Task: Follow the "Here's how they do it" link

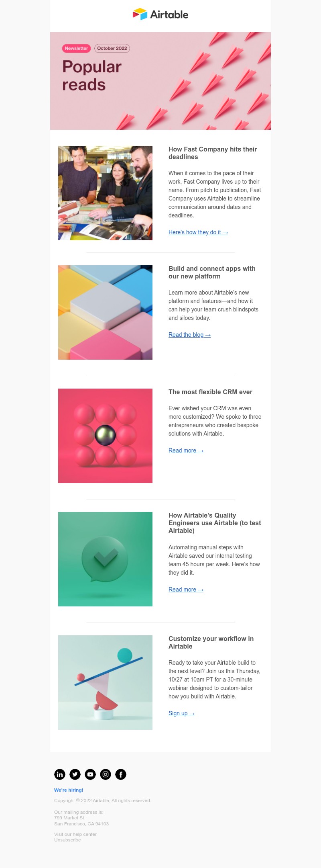Action: coord(198,232)
